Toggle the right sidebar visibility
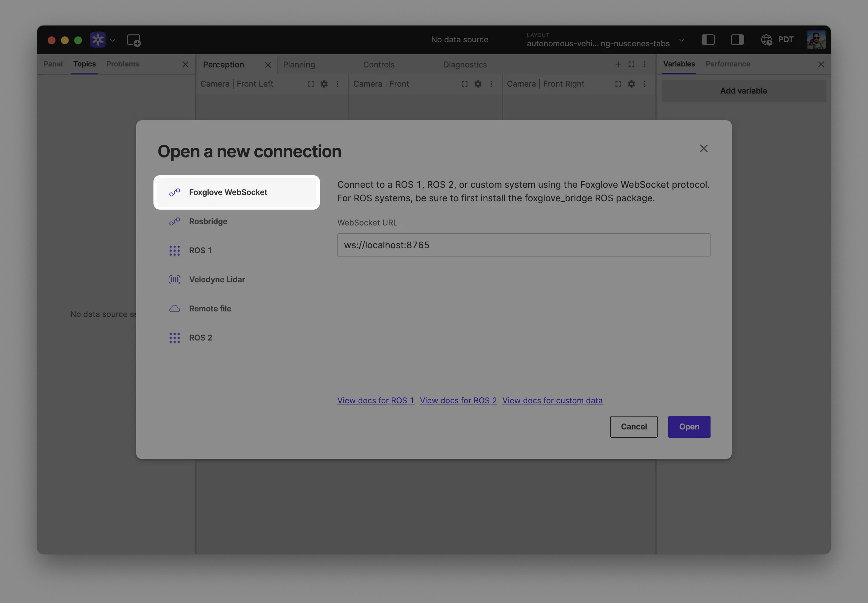The width and height of the screenshot is (868, 603). 737,40
